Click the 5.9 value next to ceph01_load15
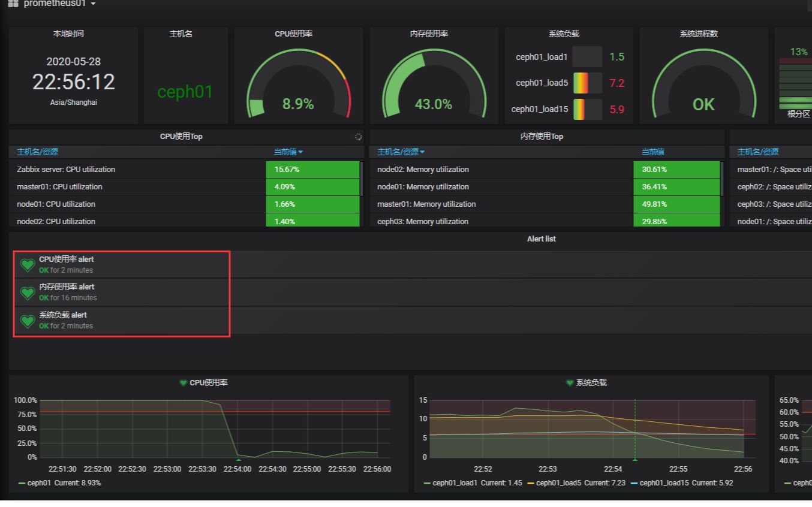The image size is (812, 507). 617,109
